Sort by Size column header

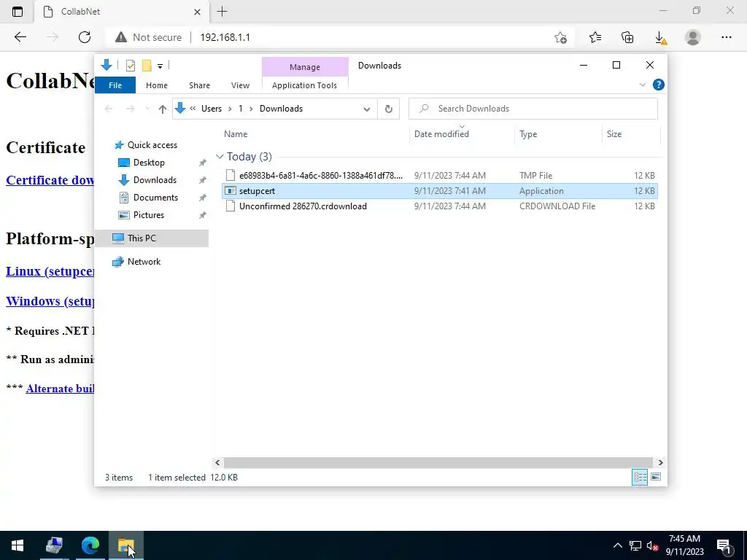coord(631,134)
